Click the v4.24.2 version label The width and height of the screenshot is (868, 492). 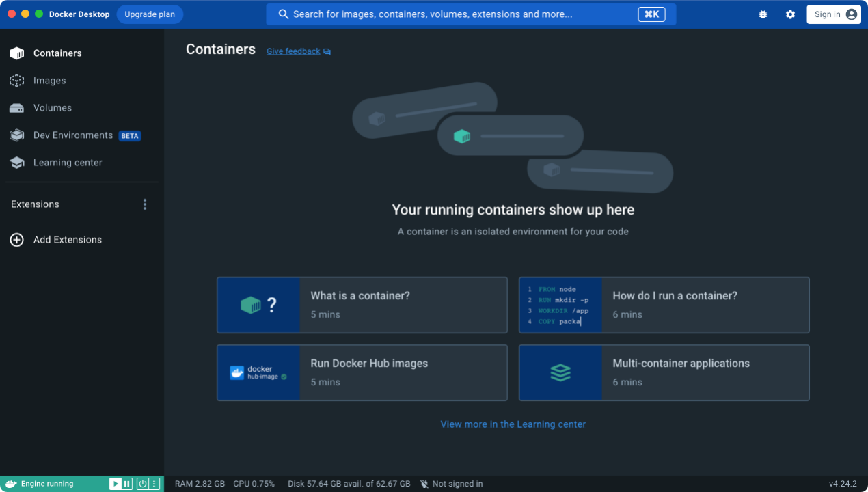pyautogui.click(x=843, y=484)
